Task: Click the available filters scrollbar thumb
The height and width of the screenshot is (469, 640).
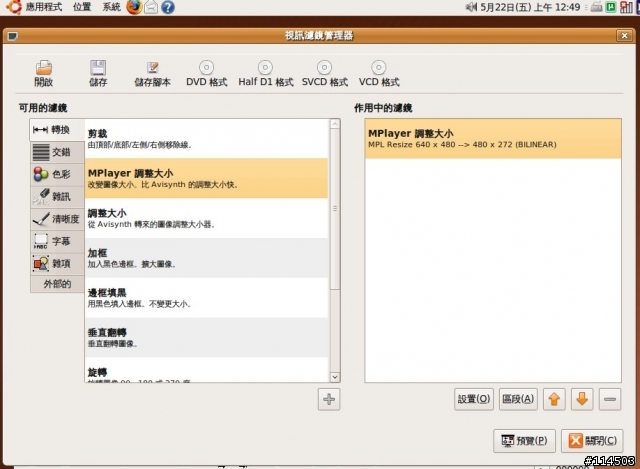Action: 335,209
